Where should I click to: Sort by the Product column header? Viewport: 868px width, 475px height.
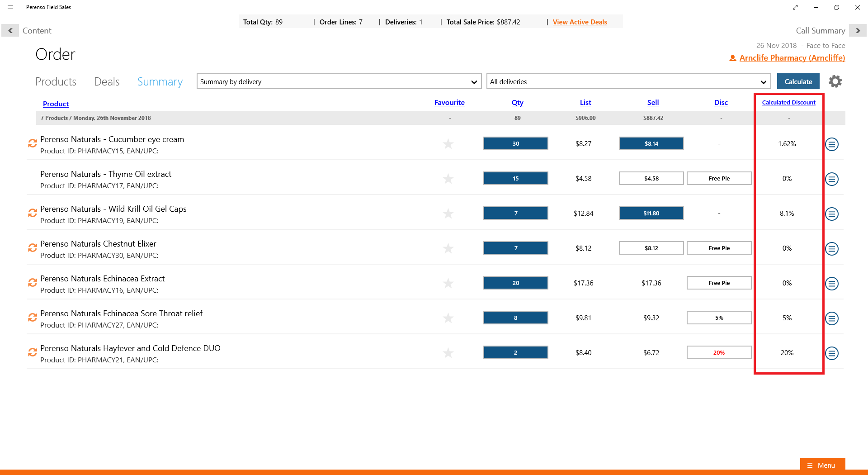point(56,104)
